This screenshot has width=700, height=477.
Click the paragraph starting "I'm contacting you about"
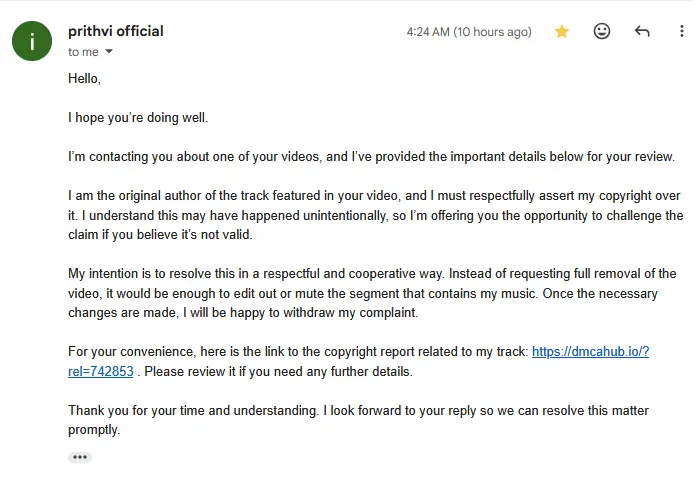coord(371,157)
